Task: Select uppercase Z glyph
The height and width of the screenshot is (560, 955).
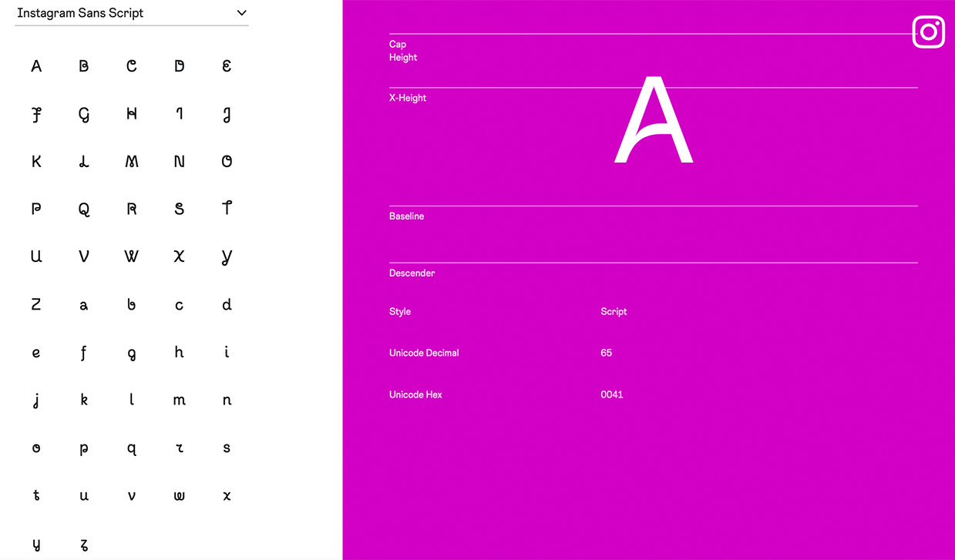Action: tap(36, 304)
